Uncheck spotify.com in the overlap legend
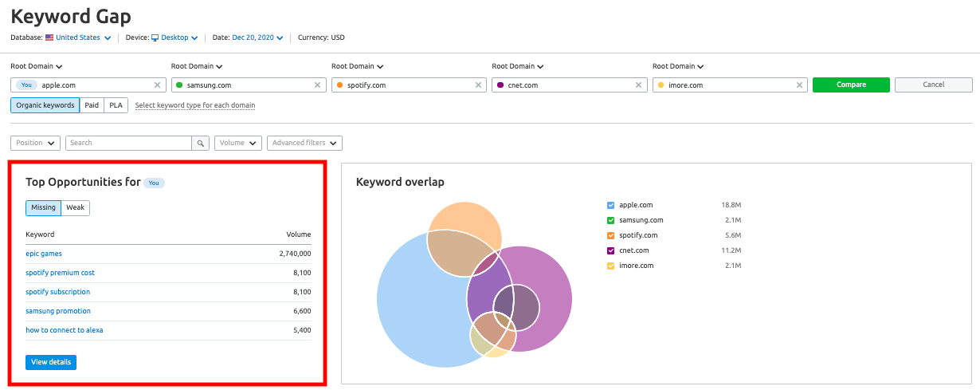 click(x=610, y=235)
